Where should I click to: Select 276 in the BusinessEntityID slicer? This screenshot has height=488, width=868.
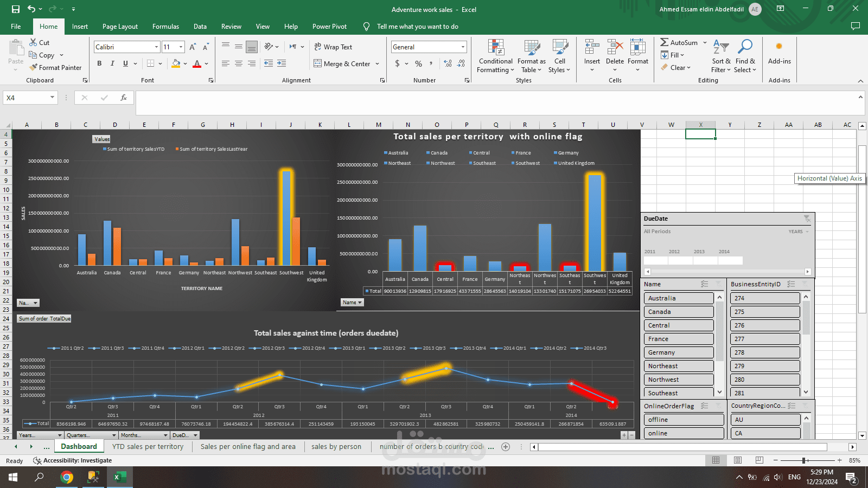click(x=765, y=325)
